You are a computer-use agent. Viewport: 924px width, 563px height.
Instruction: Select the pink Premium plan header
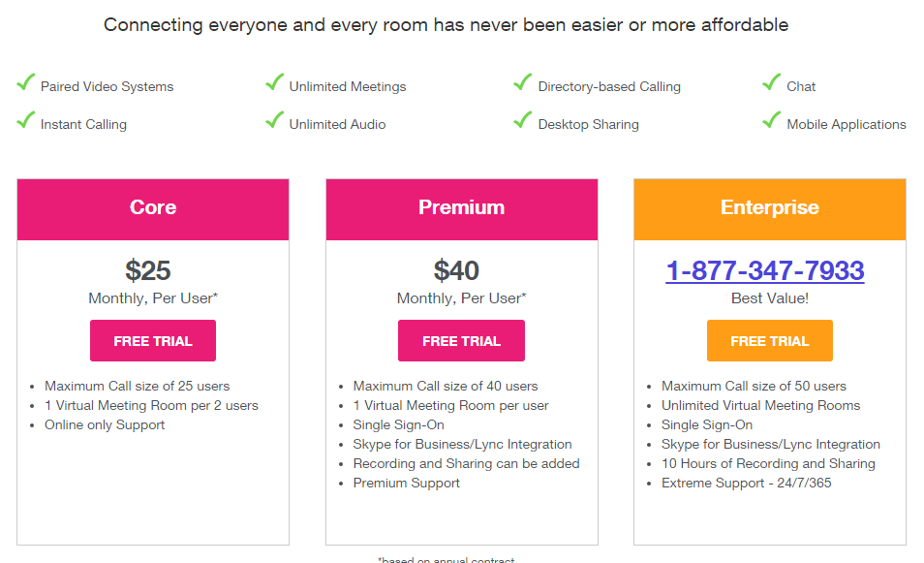(x=461, y=208)
